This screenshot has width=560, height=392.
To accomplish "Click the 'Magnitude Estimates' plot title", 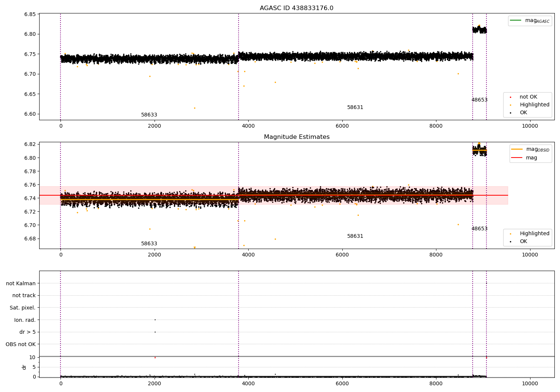I will coord(296,137).
